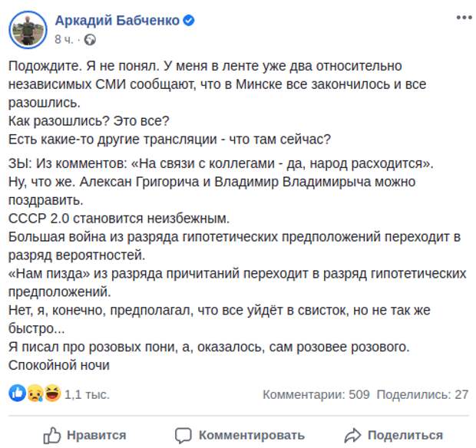Click the speech bubble comment icon
The width and height of the screenshot is (476, 448).
point(183,436)
